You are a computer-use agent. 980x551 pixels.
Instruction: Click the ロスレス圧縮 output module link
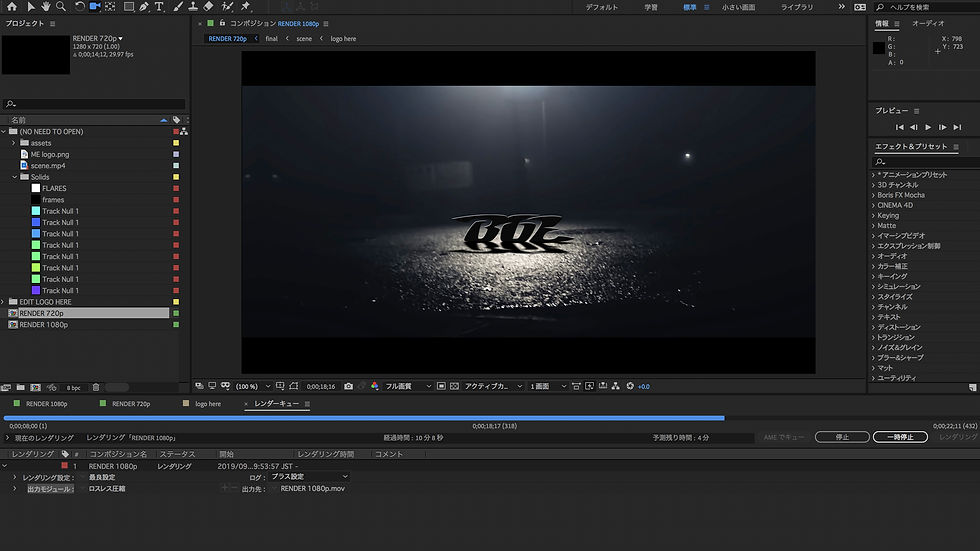pos(107,489)
